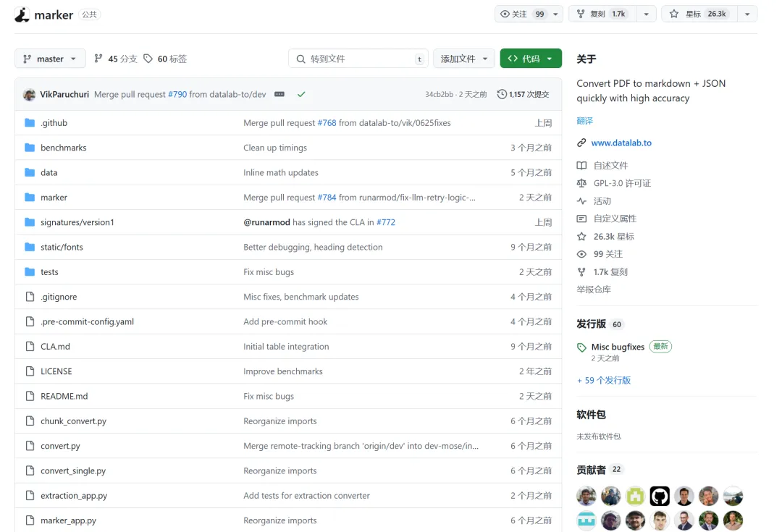
Task: Click the @runarmod mention
Action: [x=266, y=222]
